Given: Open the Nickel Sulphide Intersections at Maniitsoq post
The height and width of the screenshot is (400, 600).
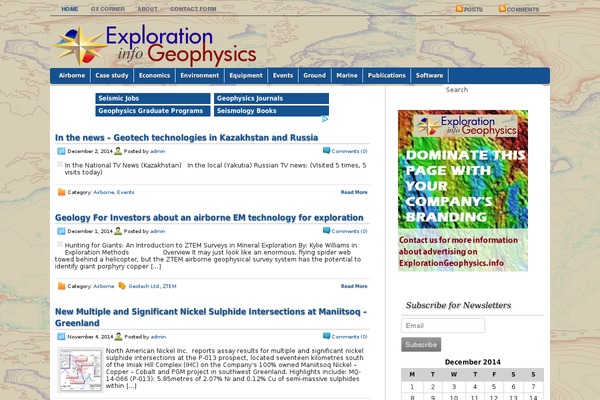Looking at the screenshot, I should point(211,317).
